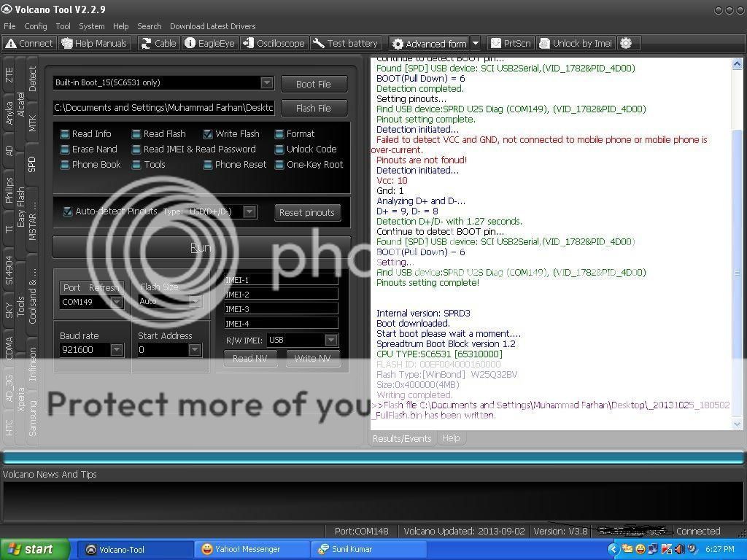The height and width of the screenshot is (560, 747).
Task: Open Unlock by Imei tool
Action: tap(576, 44)
